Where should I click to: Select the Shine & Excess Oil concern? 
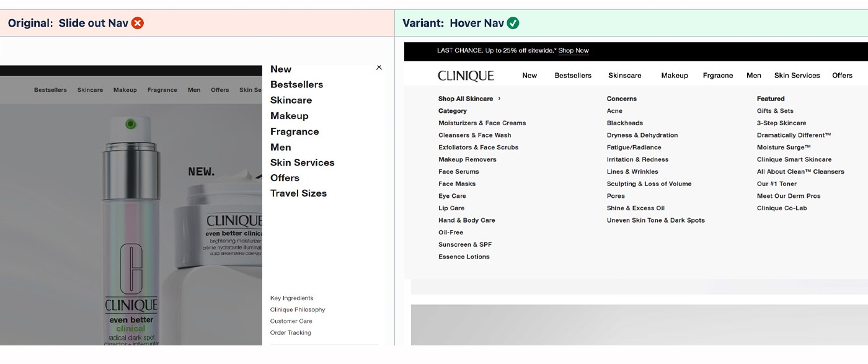[x=635, y=208]
